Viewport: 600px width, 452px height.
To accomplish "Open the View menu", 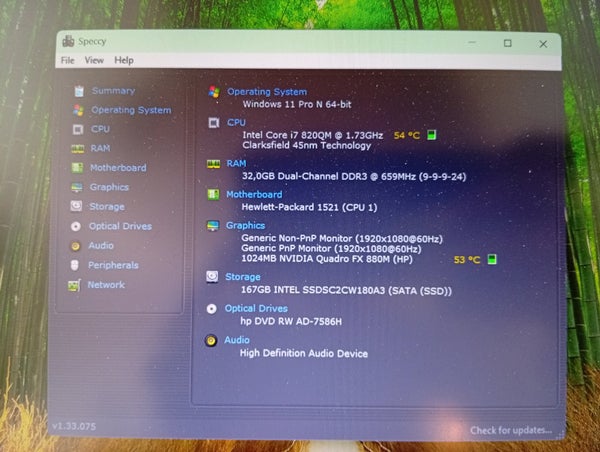I will click(94, 60).
